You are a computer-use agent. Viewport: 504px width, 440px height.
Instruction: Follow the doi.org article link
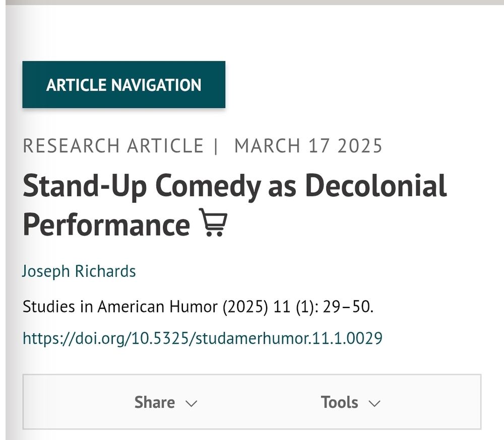pyautogui.click(x=203, y=338)
